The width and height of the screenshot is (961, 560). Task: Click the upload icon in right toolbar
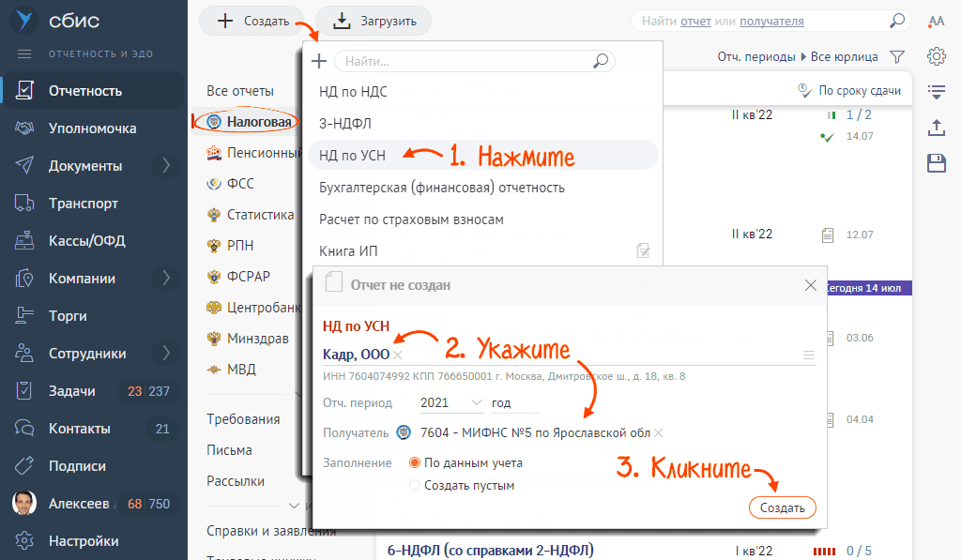pyautogui.click(x=936, y=128)
